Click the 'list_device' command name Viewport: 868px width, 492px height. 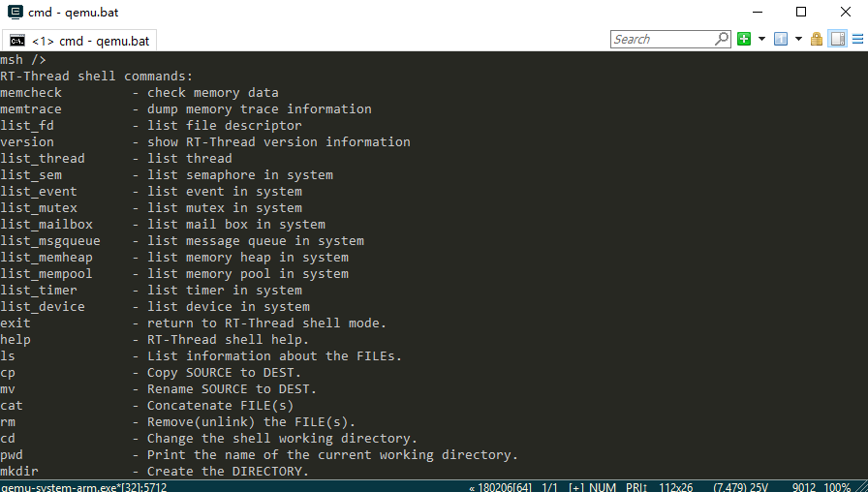pyautogui.click(x=43, y=307)
